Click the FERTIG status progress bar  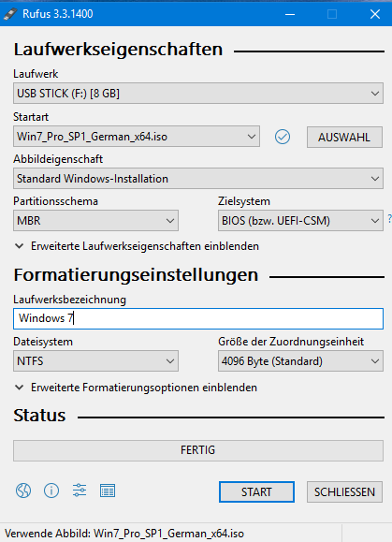pyautogui.click(x=198, y=450)
